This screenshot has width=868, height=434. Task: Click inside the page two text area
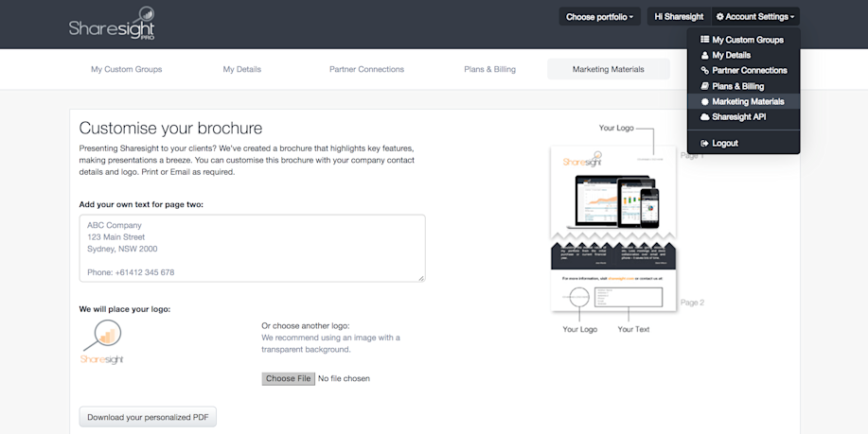252,249
